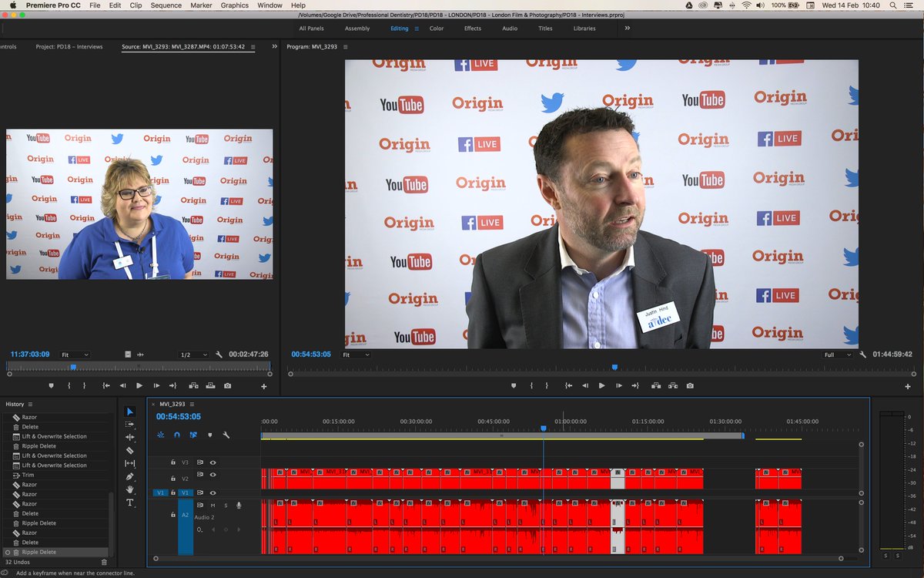Image resolution: width=924 pixels, height=578 pixels.
Task: Open Program playback resolution Full dropdown
Action: [838, 355]
